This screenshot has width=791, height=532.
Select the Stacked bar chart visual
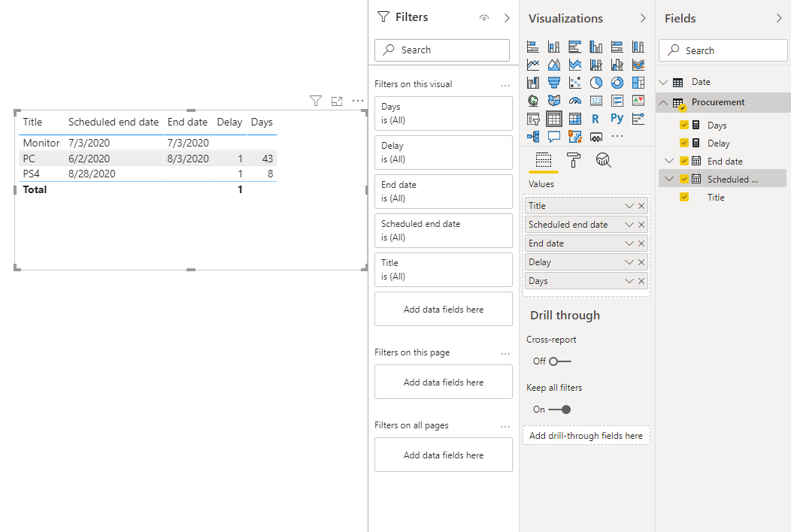pyautogui.click(x=532, y=47)
